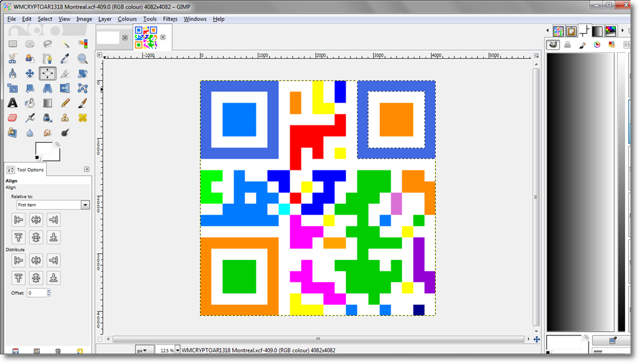Open the Layer menu
Viewport: 640px width, 364px height.
104,19
